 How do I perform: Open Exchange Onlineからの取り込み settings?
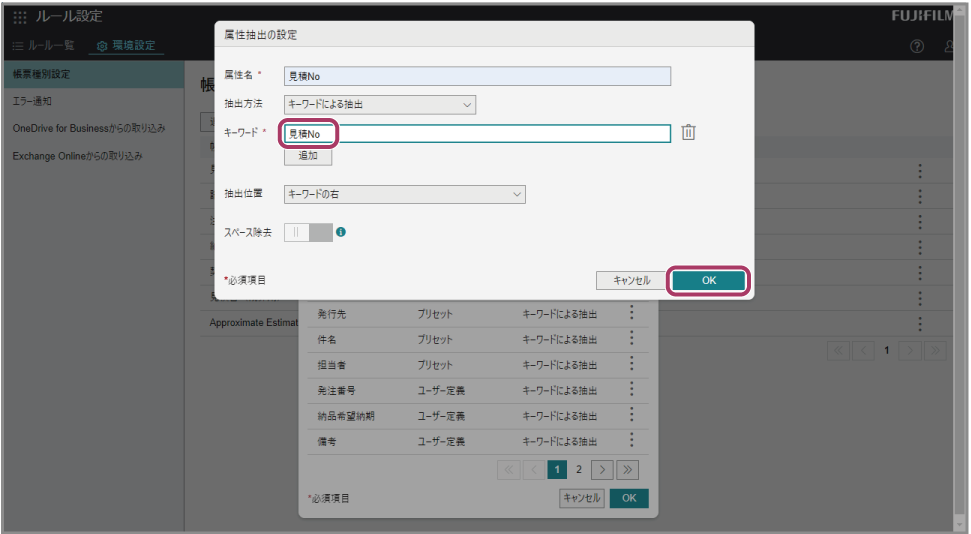coord(94,156)
